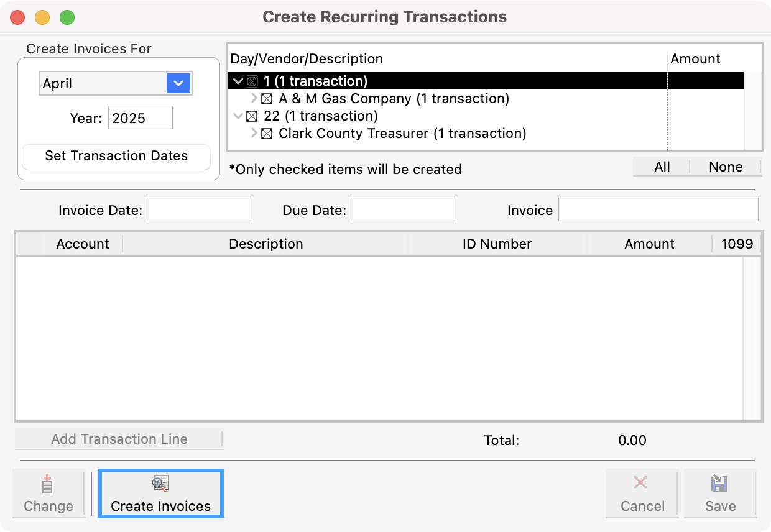771x532 pixels.
Task: Uncheck the A & M Gas Company checkbox
Action: point(267,99)
